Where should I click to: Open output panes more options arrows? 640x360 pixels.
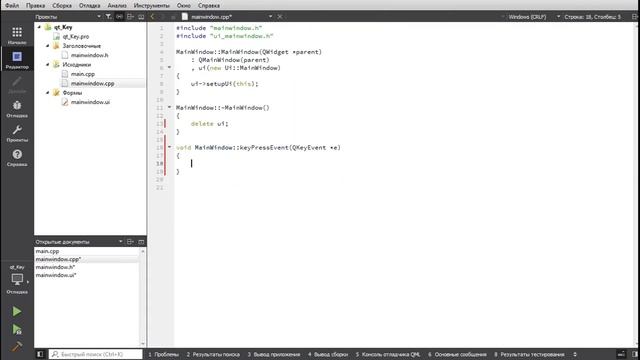pos(575,354)
